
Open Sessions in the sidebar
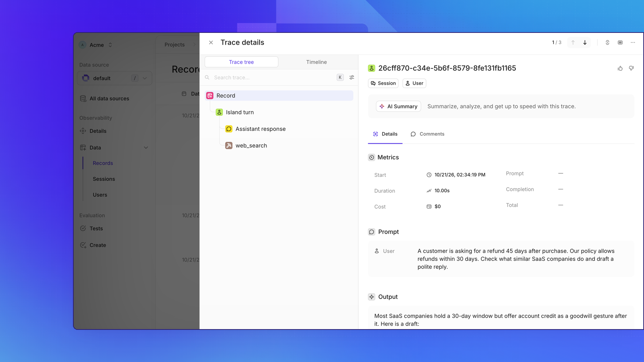click(x=104, y=179)
